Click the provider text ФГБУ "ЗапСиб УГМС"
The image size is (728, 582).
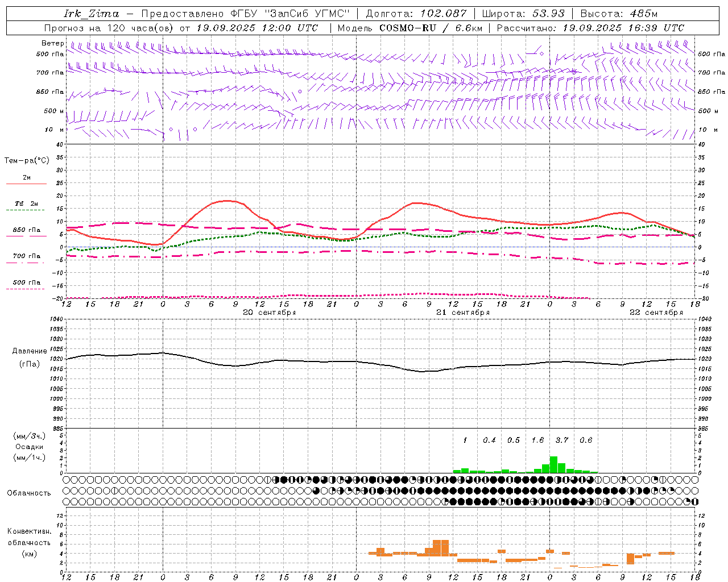tap(291, 14)
